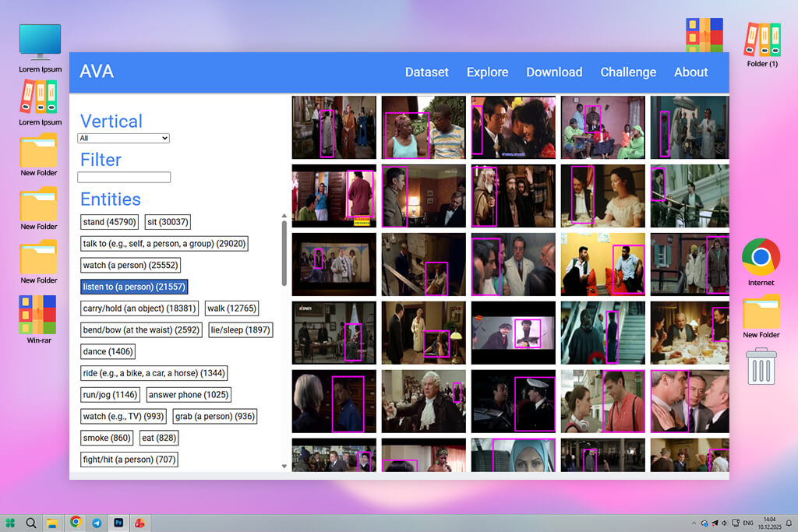798x532 pixels.
Task: Select the 'watch (e.g., TV) (993)' entity
Action: pyautogui.click(x=123, y=417)
